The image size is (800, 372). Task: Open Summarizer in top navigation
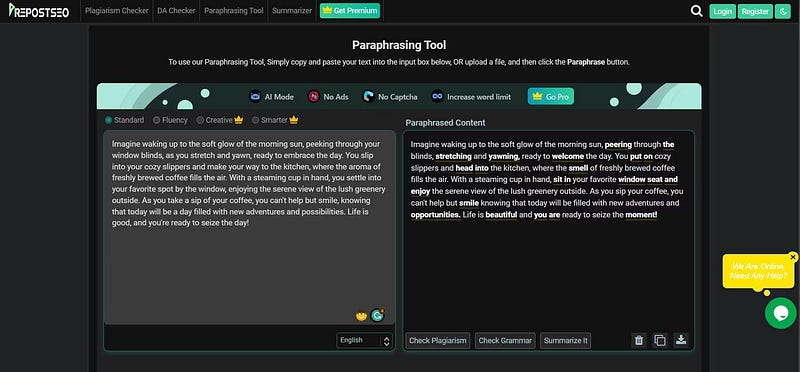point(292,11)
